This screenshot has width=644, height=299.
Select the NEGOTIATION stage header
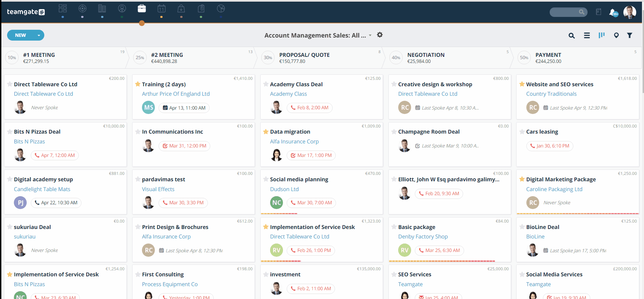coord(450,58)
